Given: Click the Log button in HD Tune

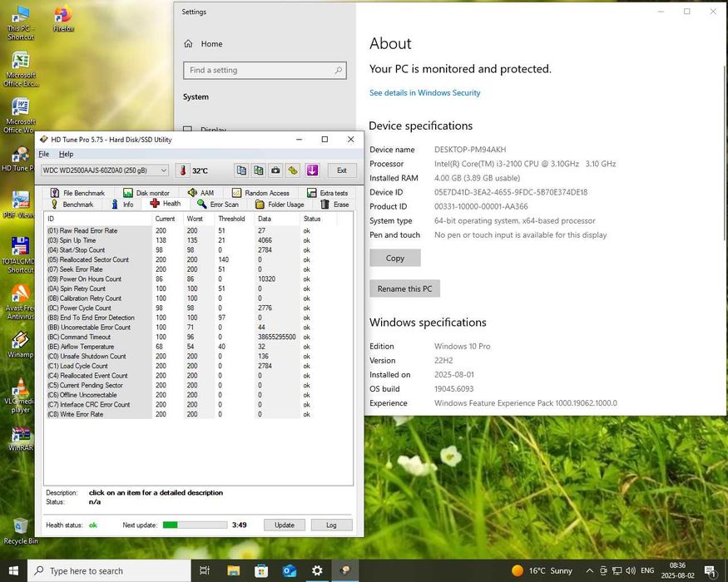Looking at the screenshot, I should click(x=331, y=525).
